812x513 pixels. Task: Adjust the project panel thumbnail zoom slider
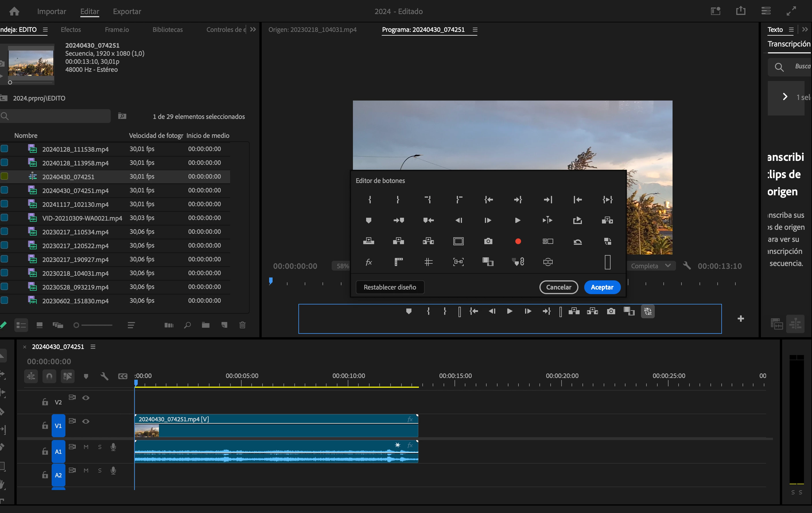[77, 325]
